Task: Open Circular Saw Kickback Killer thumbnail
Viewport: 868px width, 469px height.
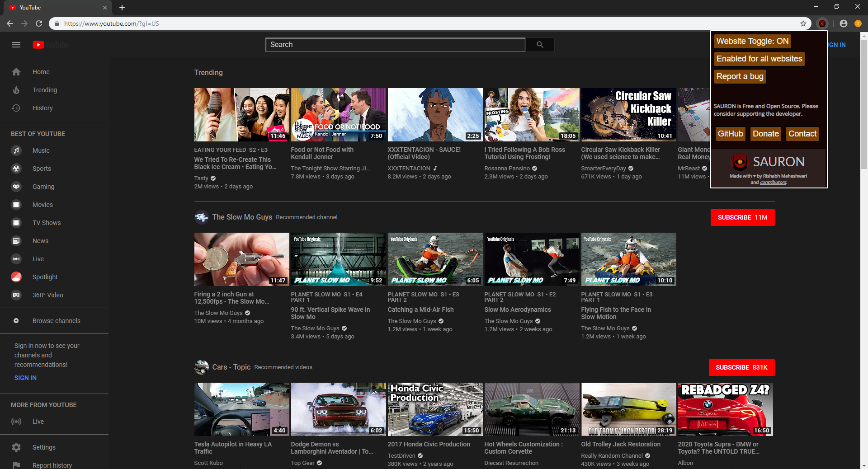Action: pos(628,115)
